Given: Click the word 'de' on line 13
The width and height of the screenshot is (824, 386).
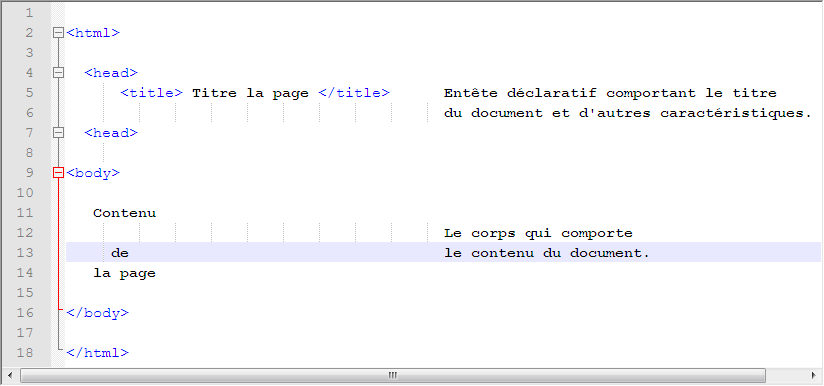Looking at the screenshot, I should 120,253.
